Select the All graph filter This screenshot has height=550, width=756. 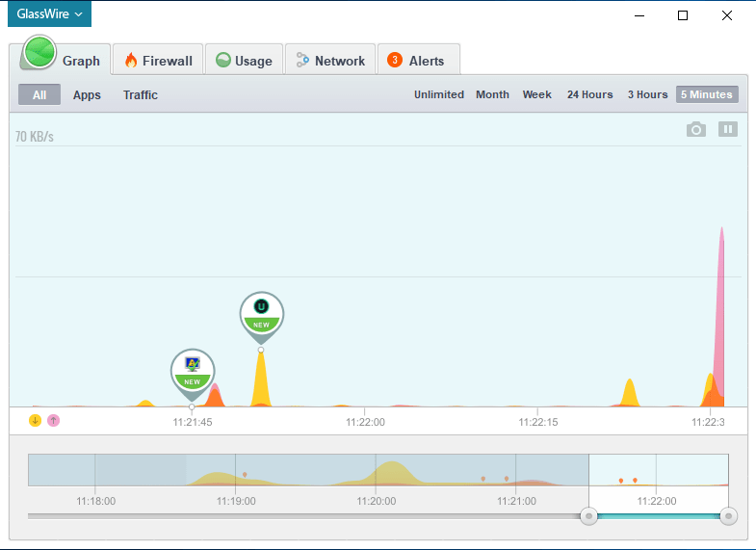39,94
